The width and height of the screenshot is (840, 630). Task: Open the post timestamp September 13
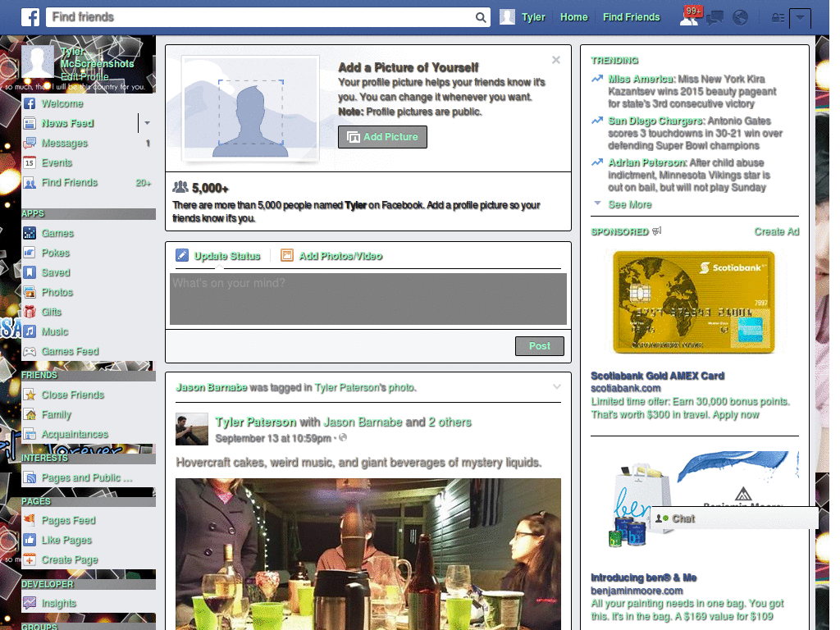(x=273, y=438)
